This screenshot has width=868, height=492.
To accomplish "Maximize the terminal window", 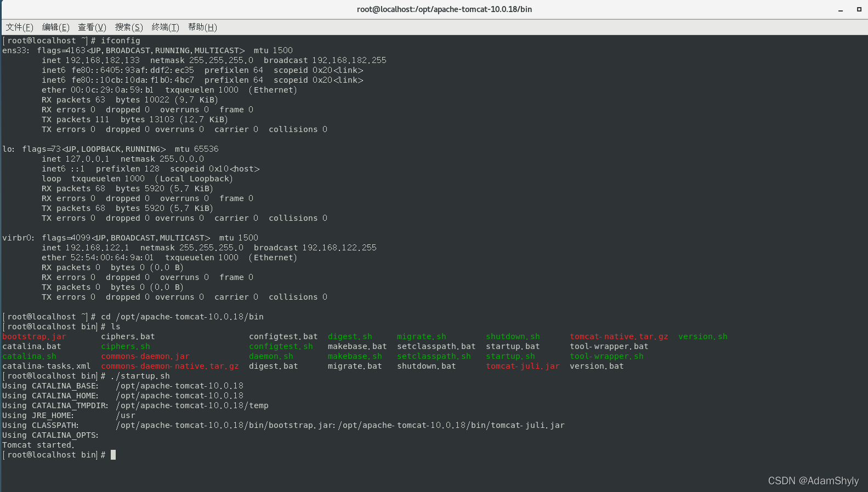I will [x=859, y=9].
